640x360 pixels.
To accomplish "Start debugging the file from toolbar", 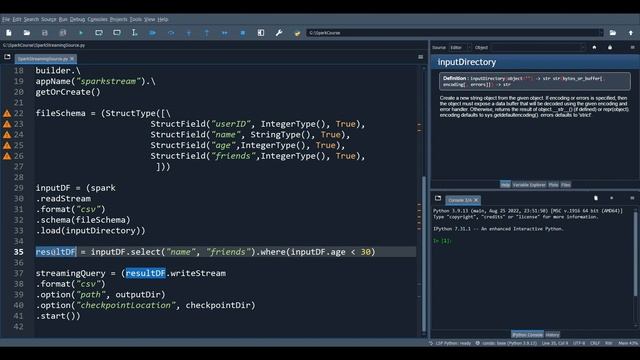I will tap(153, 33).
